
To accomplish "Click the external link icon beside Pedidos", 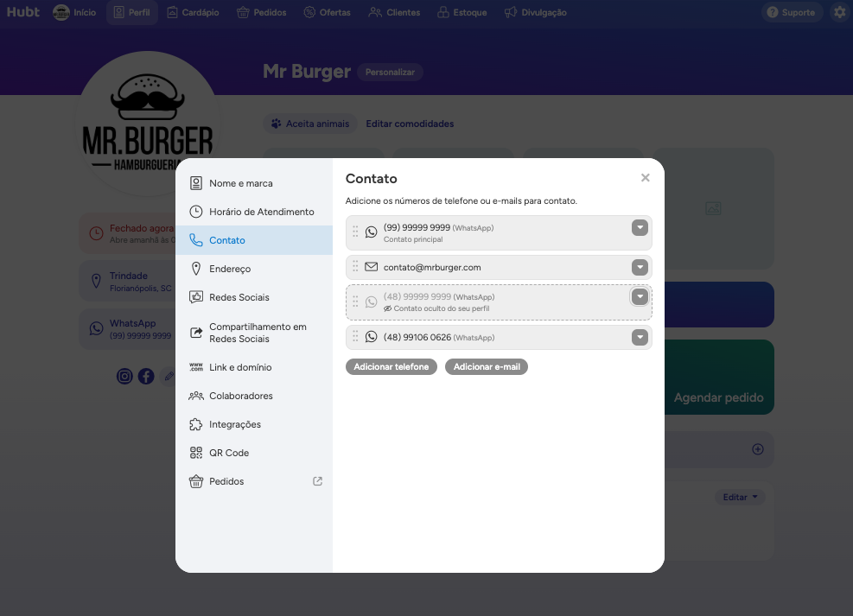I will click(x=318, y=481).
